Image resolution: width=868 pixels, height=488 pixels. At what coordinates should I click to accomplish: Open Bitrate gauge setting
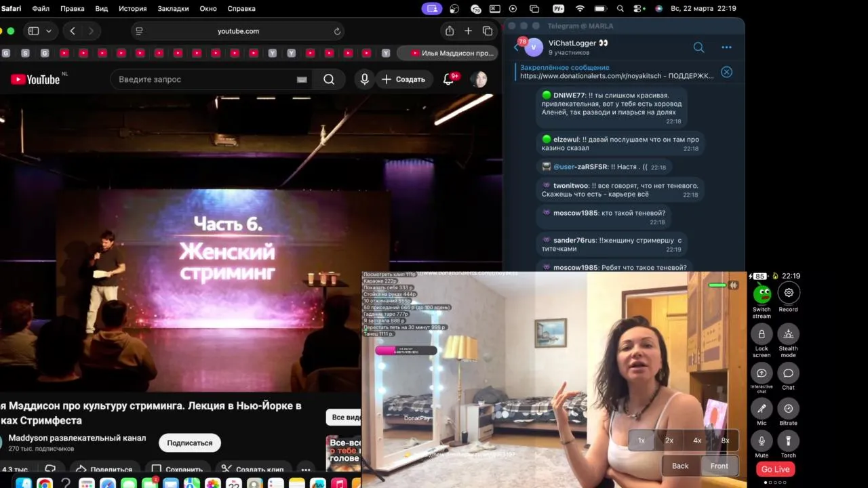(x=788, y=409)
